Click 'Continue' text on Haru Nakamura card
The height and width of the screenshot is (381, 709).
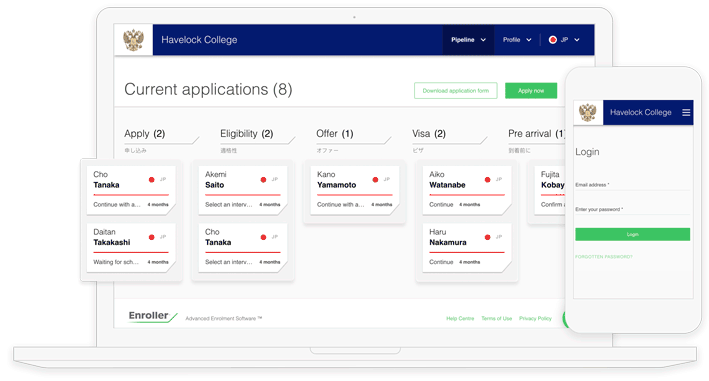tap(441, 262)
